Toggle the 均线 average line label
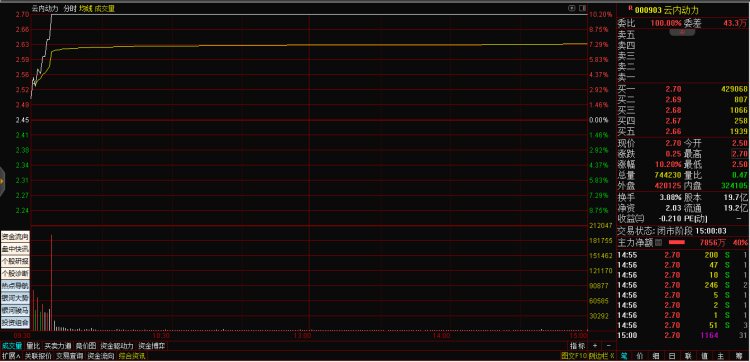 pos(86,8)
